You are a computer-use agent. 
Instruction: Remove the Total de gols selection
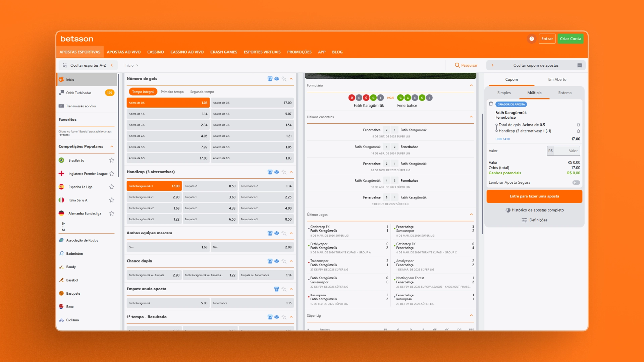(x=578, y=125)
